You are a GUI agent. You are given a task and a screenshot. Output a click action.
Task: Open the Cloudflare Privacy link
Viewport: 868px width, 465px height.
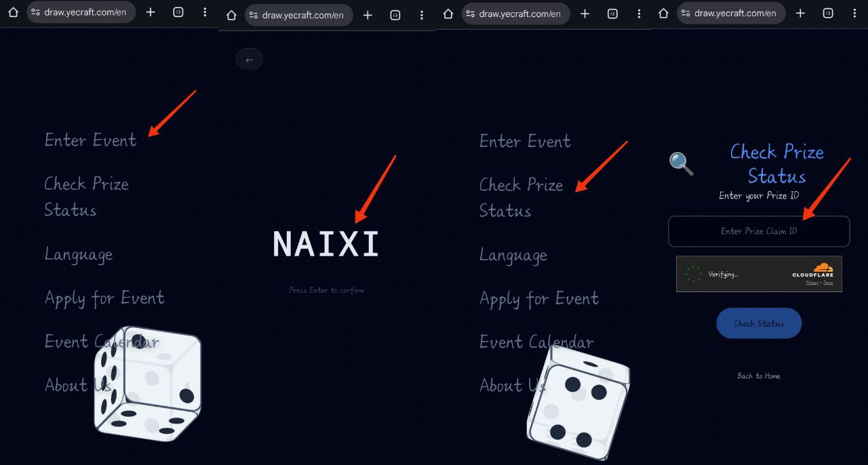[x=812, y=283]
